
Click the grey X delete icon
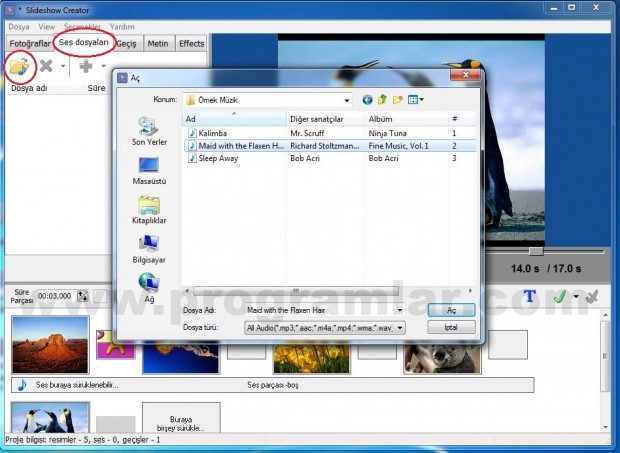coord(46,66)
